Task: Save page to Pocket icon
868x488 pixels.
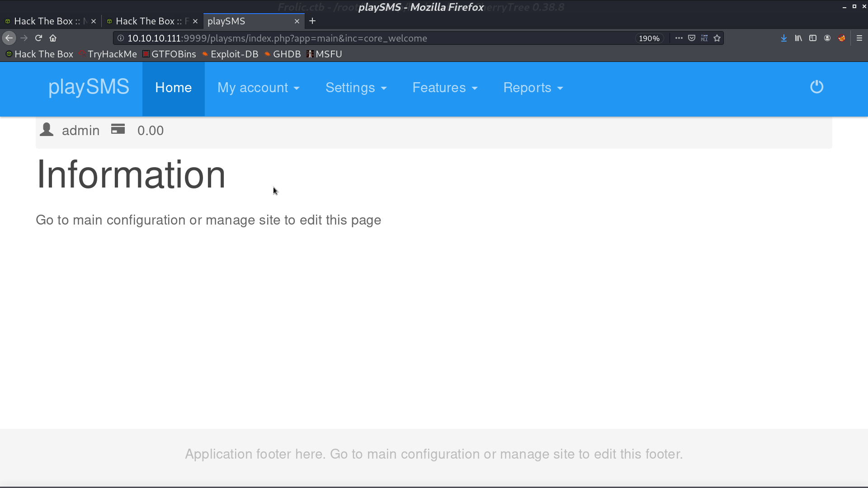Action: (x=692, y=38)
